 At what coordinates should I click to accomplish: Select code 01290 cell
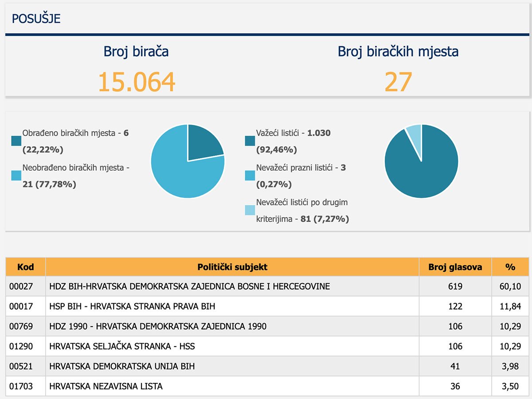[x=25, y=346]
